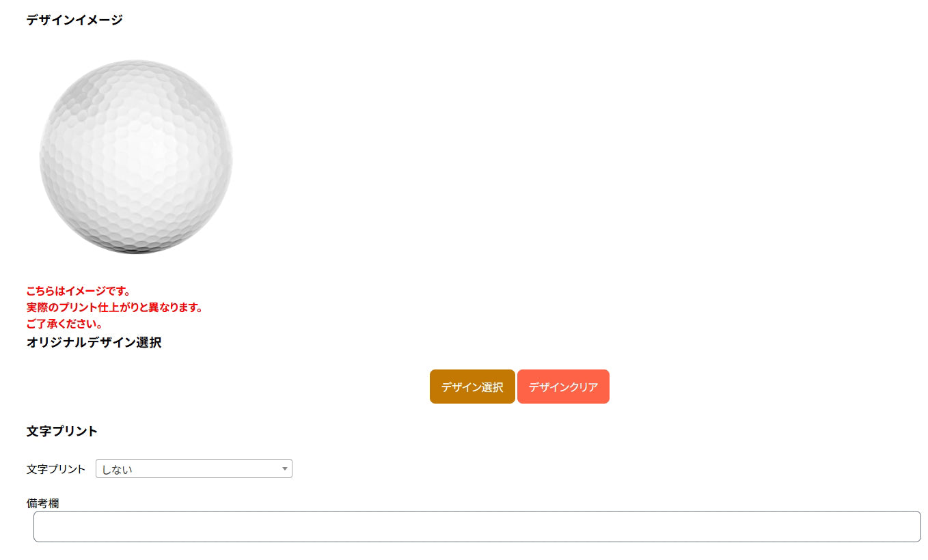928x560 pixels.
Task: Click the golf ball preview image
Action: point(136,156)
